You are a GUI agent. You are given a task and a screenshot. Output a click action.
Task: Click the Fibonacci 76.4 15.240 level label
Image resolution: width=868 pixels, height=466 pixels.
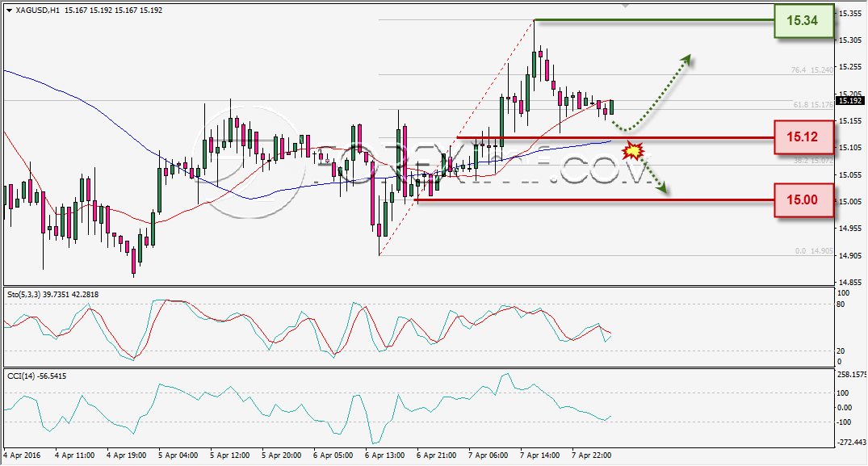click(x=811, y=69)
